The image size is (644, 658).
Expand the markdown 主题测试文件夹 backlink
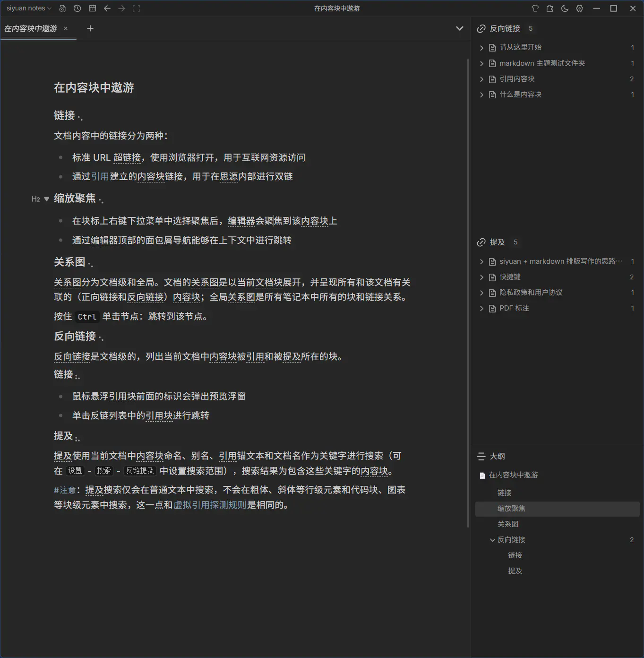pyautogui.click(x=481, y=63)
